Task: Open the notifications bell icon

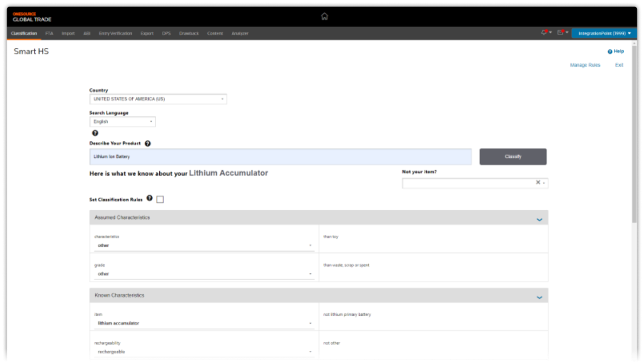Action: (x=544, y=33)
